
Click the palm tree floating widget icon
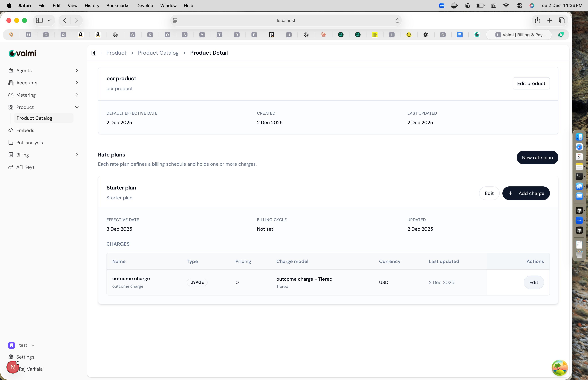pyautogui.click(x=560, y=368)
